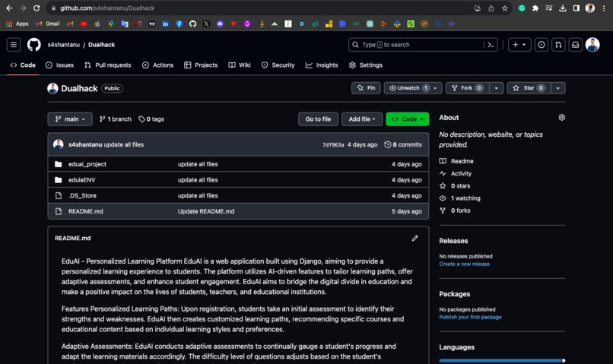Expand the Unwatch options arrow
Screen dimensions: 613x364
click(x=436, y=88)
